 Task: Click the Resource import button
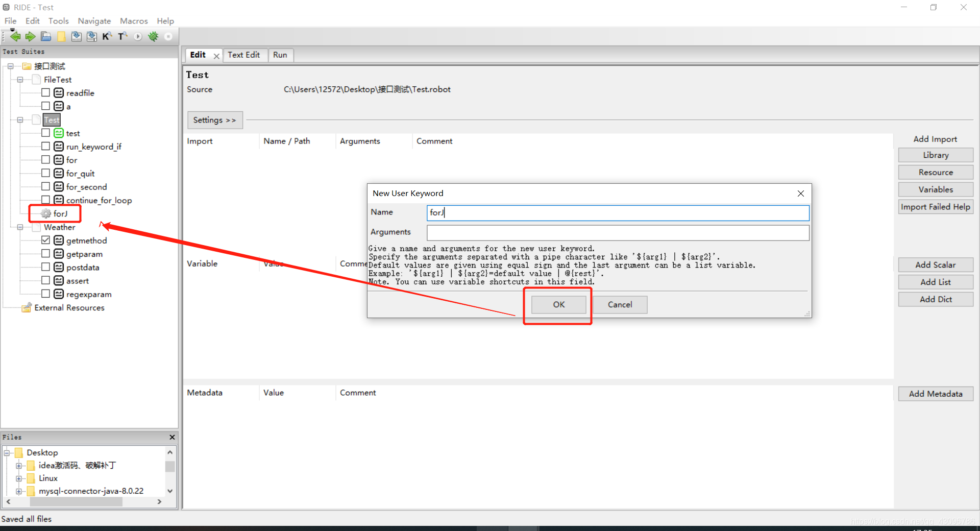tap(936, 172)
